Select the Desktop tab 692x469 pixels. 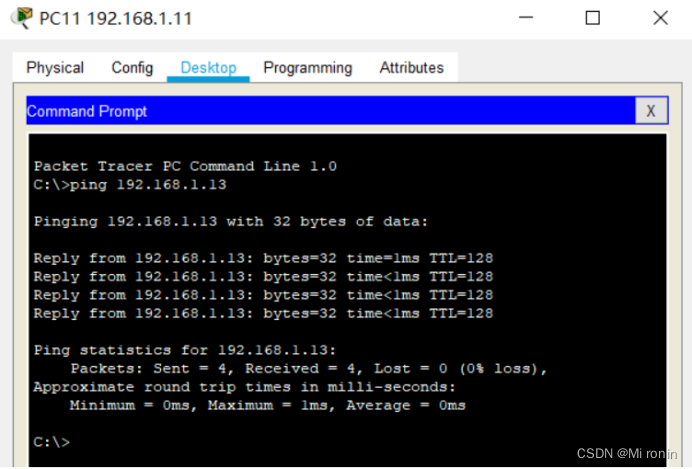click(208, 68)
